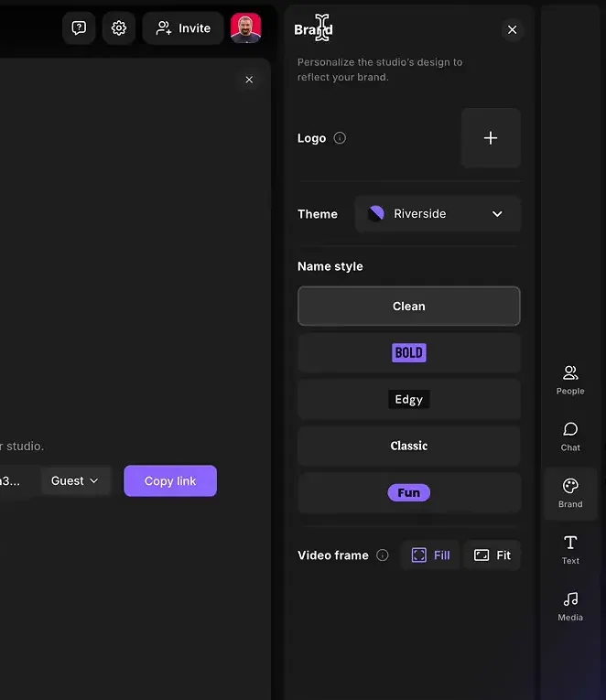Open the Chat sidebar panel
The width and height of the screenshot is (606, 700).
[570, 437]
